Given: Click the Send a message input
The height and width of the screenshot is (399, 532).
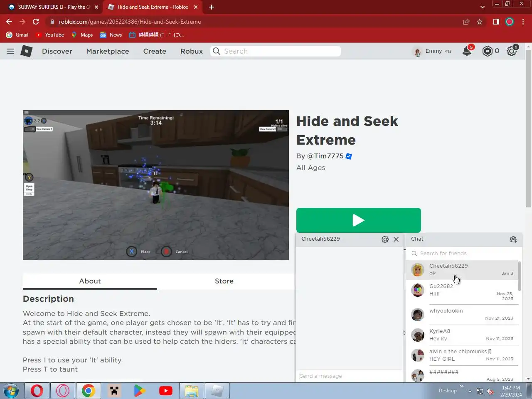Looking at the screenshot, I should tap(349, 376).
